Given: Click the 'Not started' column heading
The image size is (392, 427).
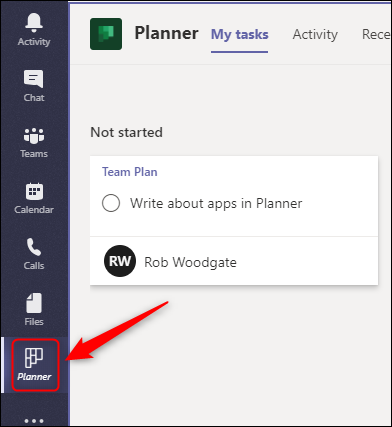Looking at the screenshot, I should click(126, 132).
